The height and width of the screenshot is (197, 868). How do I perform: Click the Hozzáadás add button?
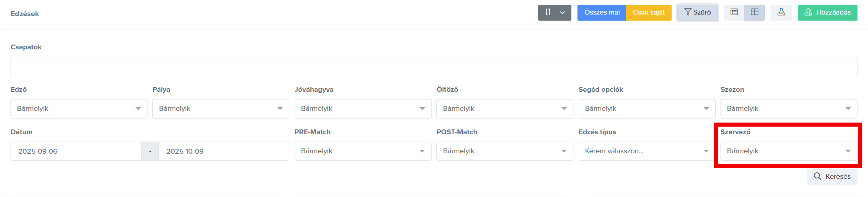click(x=827, y=13)
